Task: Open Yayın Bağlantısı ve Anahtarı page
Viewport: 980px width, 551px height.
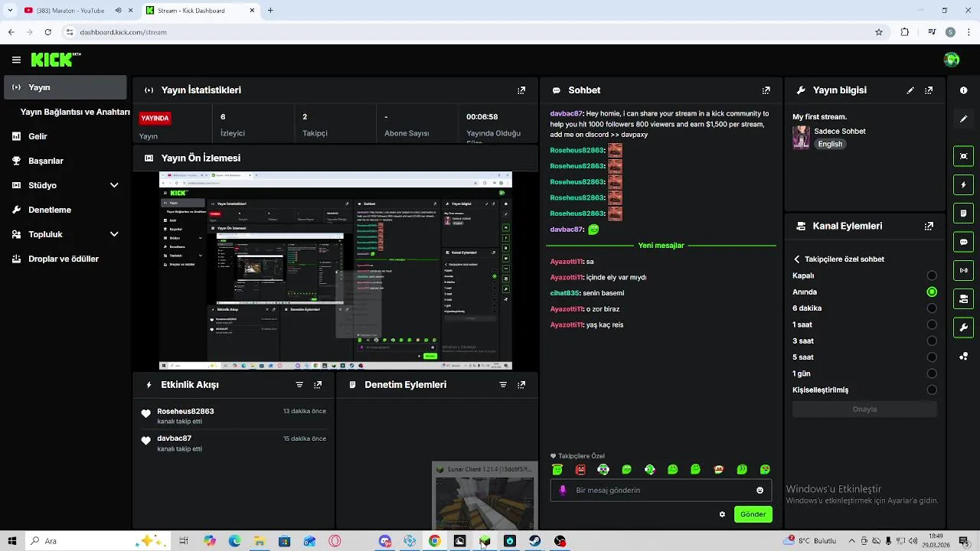Action: point(75,112)
